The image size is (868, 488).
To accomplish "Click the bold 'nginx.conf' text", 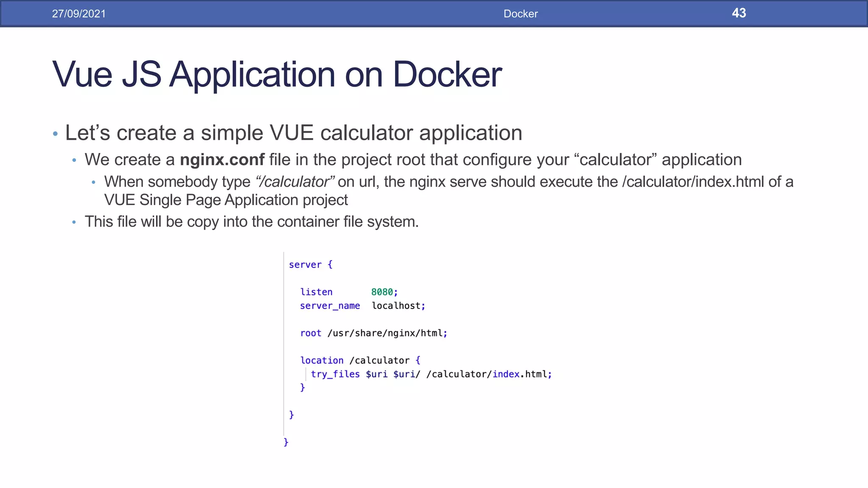I will pyautogui.click(x=222, y=160).
